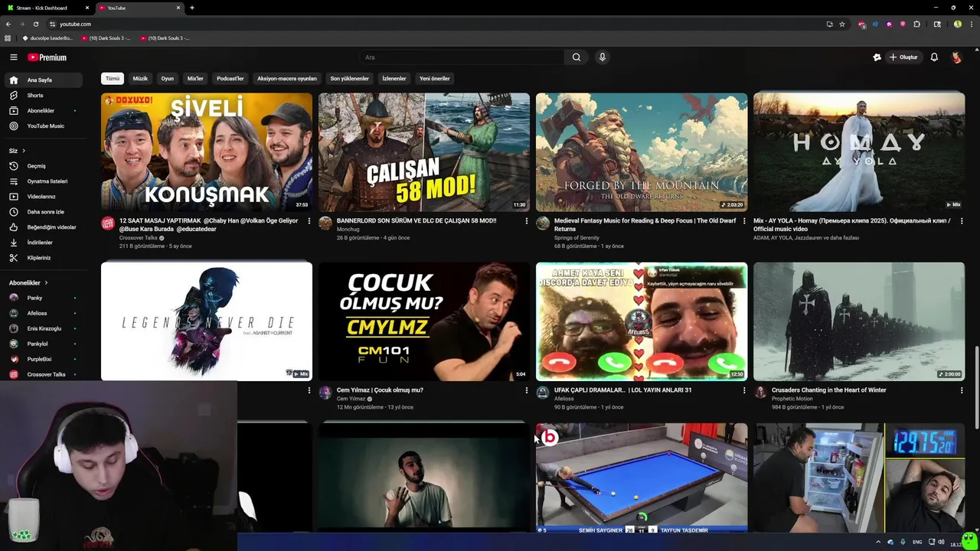Open ÇOCUK OLMUŞ MU thumbnail
This screenshot has height=551, width=980.
click(424, 321)
